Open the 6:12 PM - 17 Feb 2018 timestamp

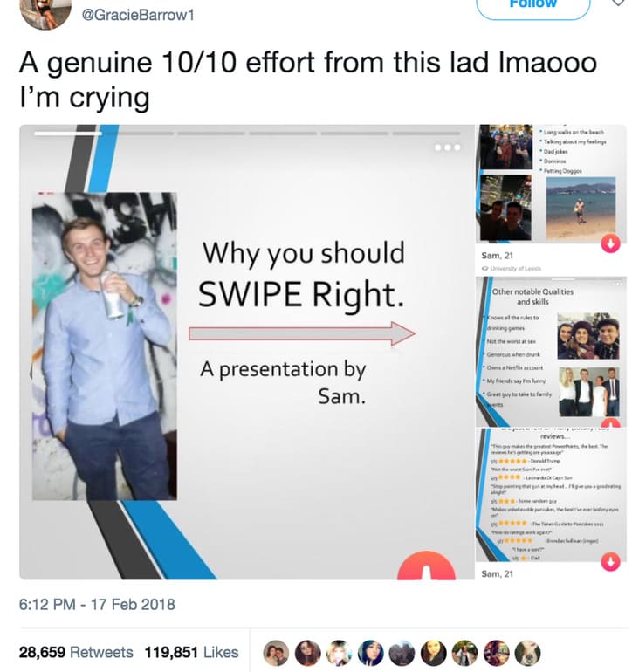tap(97, 605)
